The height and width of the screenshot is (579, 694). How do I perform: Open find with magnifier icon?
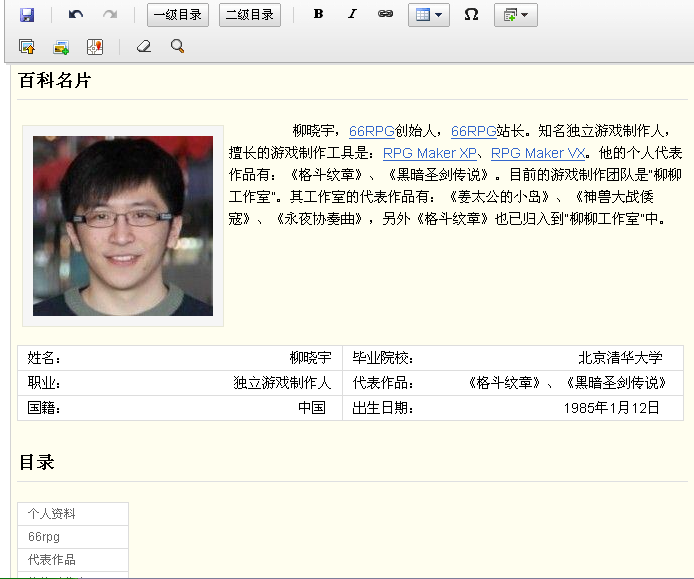click(177, 46)
